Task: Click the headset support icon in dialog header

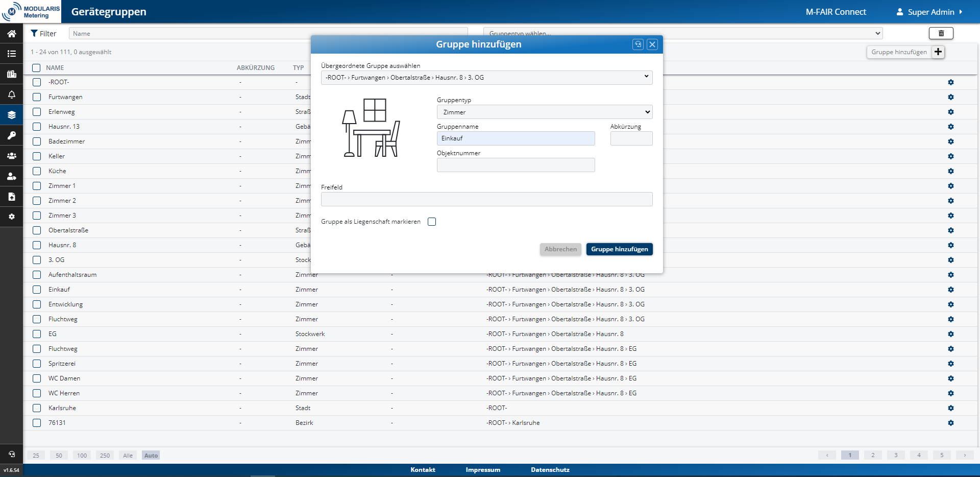Action: pyautogui.click(x=638, y=44)
